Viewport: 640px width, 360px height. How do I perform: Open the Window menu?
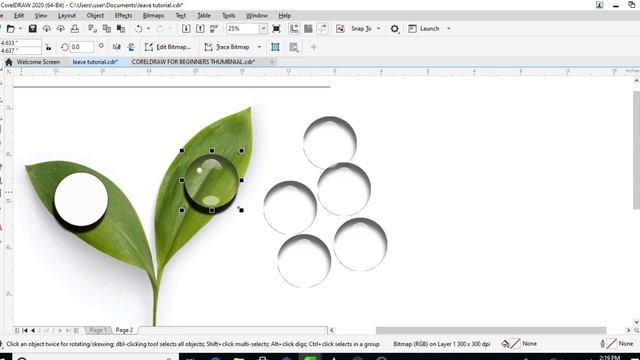(x=257, y=16)
